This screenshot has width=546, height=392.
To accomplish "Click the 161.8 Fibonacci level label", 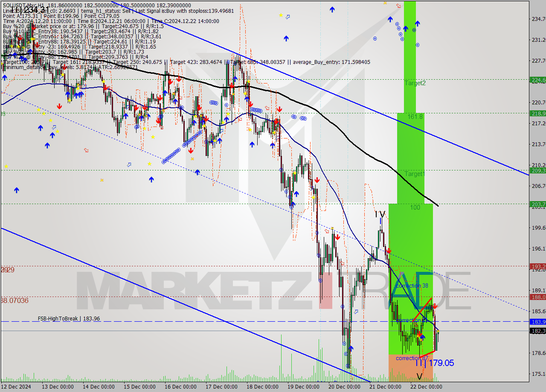I will coord(415,116).
